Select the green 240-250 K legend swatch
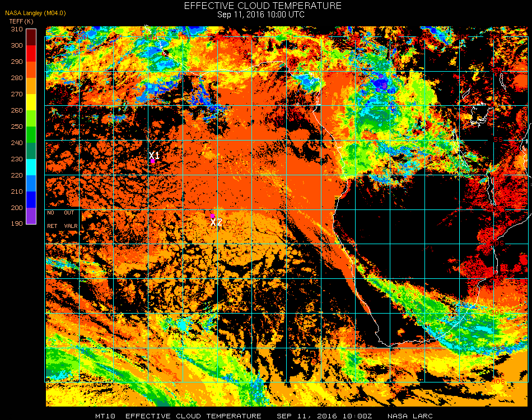Viewport: 532px width, 420px height. (x=31, y=135)
